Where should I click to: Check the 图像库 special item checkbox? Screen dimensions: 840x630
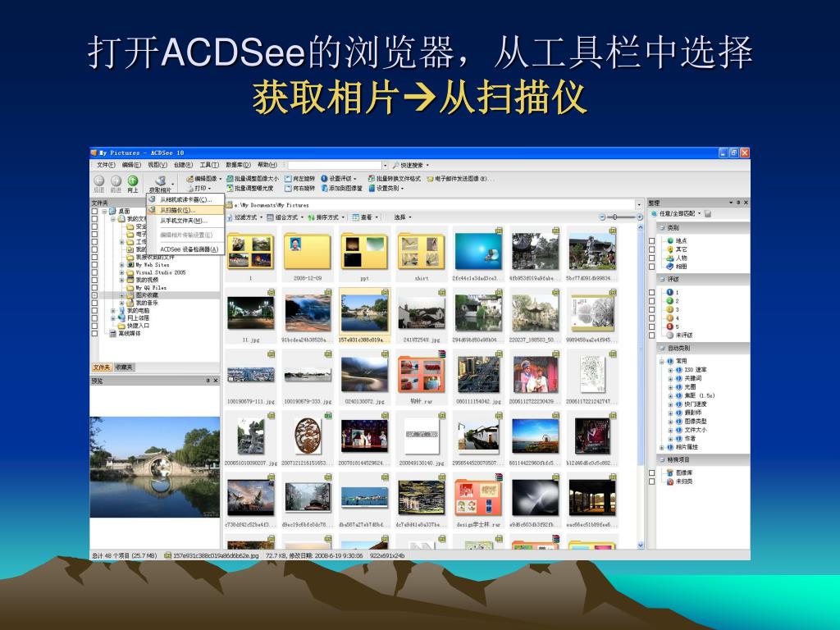(652, 472)
